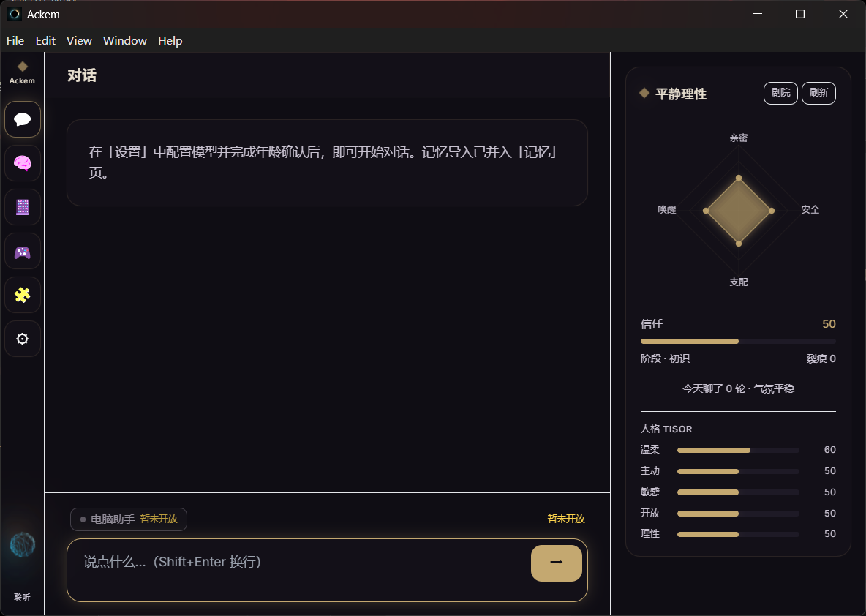Click the Ackem diamond logo in sidebar
The width and height of the screenshot is (866, 616).
(x=22, y=67)
